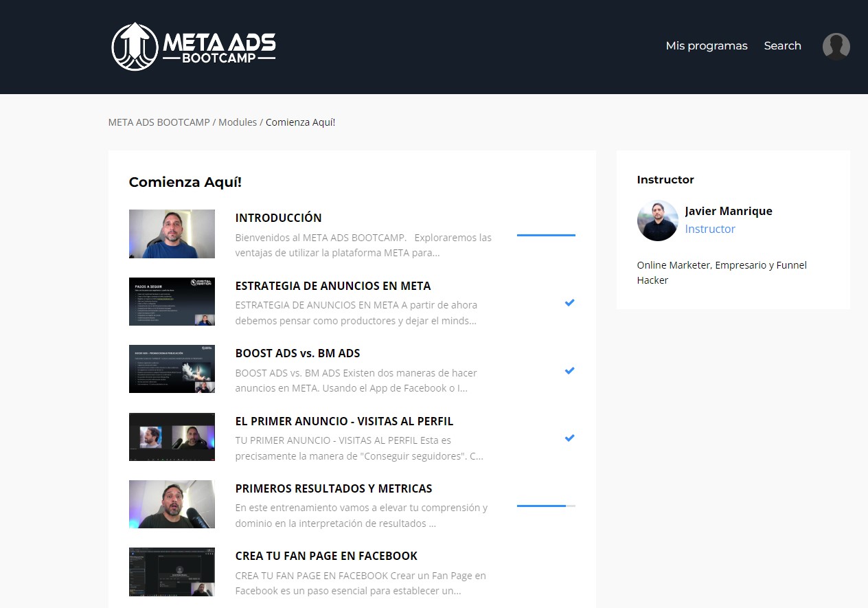Open EL PRIMER ANUNCIO - VISITAS AL PERFIL
The image size is (868, 608).
click(x=345, y=421)
